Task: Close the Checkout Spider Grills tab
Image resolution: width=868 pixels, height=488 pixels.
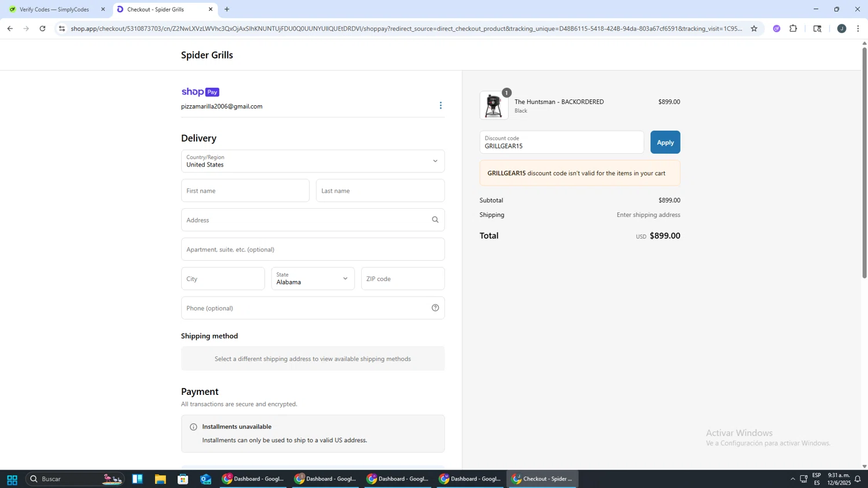Action: tap(211, 9)
